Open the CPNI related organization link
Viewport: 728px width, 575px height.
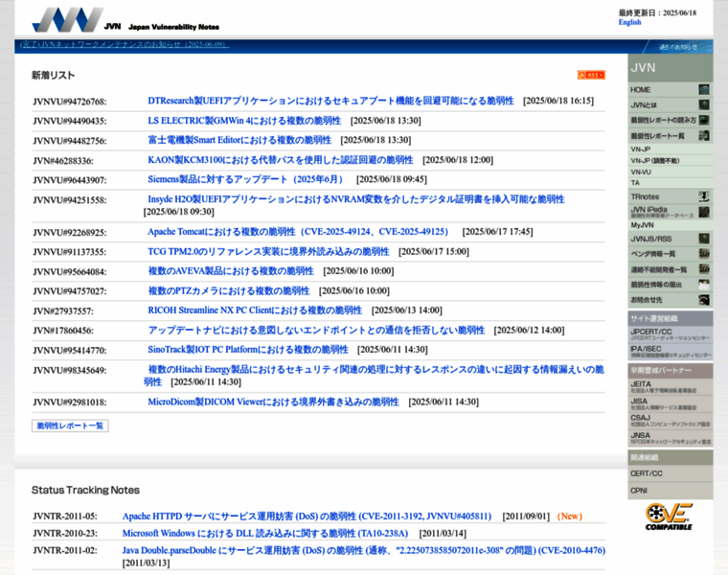pos(670,491)
